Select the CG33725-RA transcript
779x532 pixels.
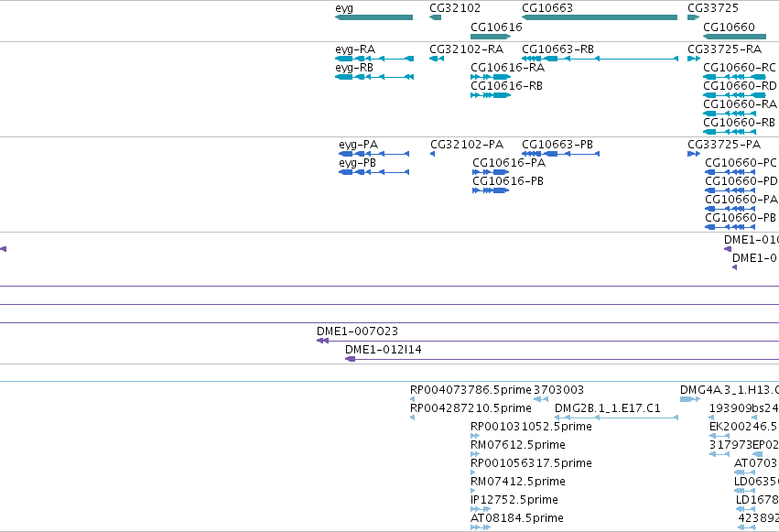[x=724, y=49]
